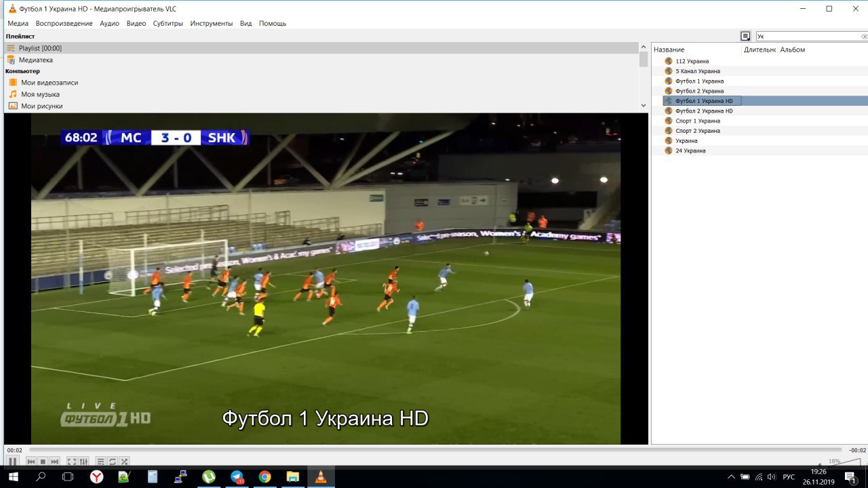Skip to previous media item
The image size is (868, 488).
pyautogui.click(x=31, y=462)
